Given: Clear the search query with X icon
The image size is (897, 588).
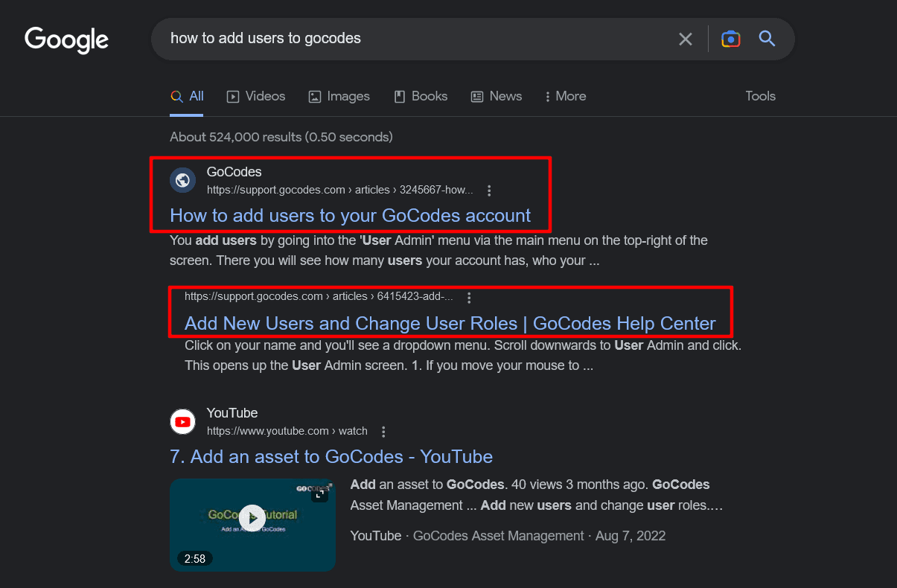Looking at the screenshot, I should (686, 39).
